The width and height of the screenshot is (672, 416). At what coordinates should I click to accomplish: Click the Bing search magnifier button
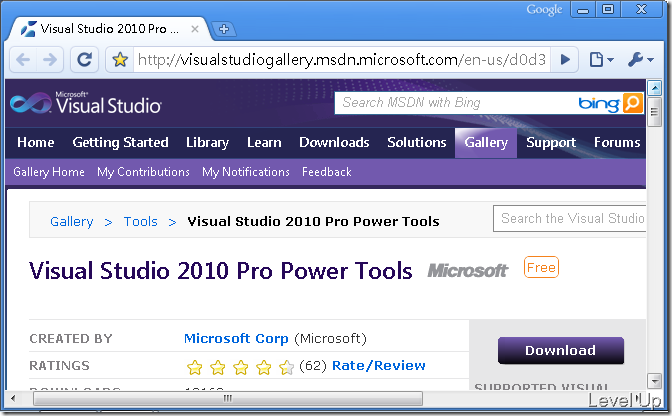coord(632,103)
